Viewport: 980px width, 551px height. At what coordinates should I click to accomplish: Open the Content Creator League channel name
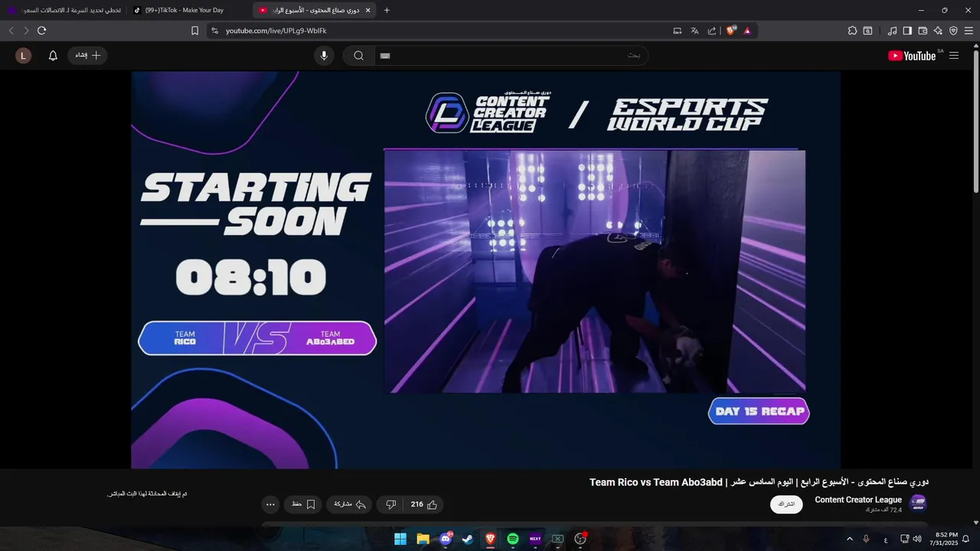[x=858, y=500]
